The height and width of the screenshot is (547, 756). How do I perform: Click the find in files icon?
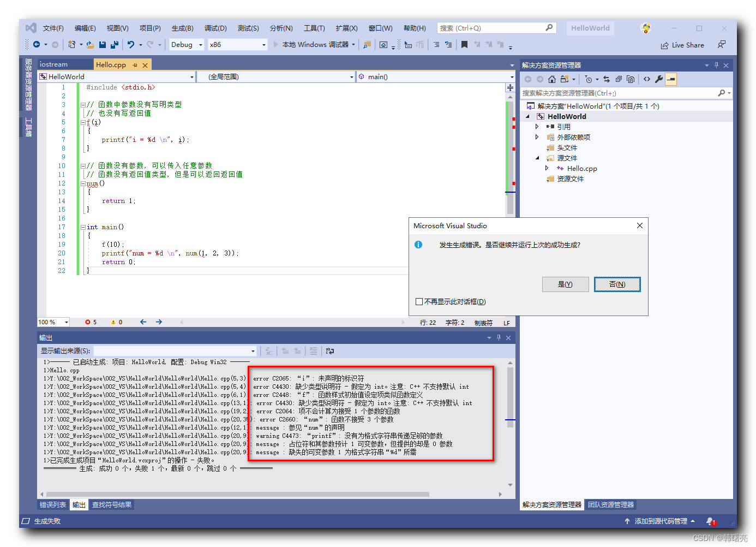367,45
